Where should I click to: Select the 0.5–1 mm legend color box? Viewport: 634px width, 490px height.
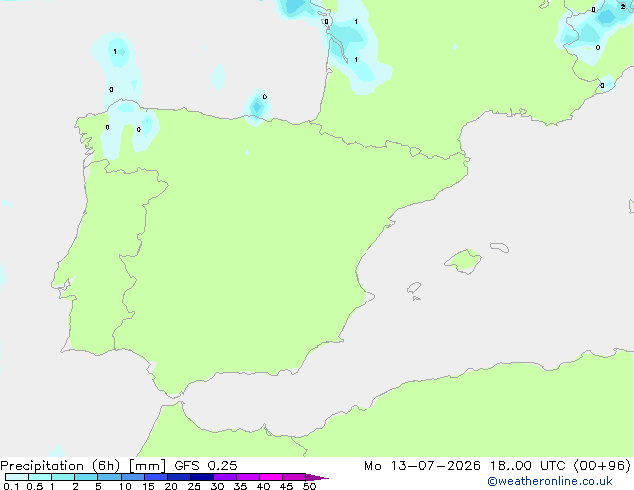coord(40,477)
